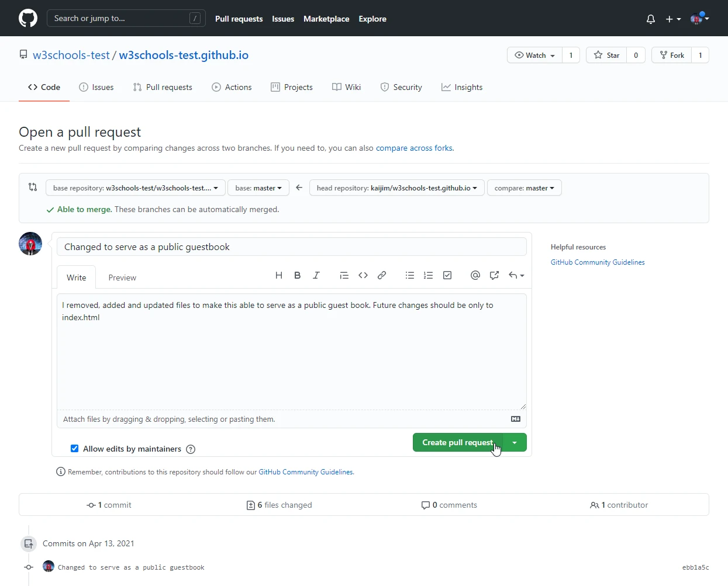
Task: Click the pull request title field
Action: pos(291,247)
